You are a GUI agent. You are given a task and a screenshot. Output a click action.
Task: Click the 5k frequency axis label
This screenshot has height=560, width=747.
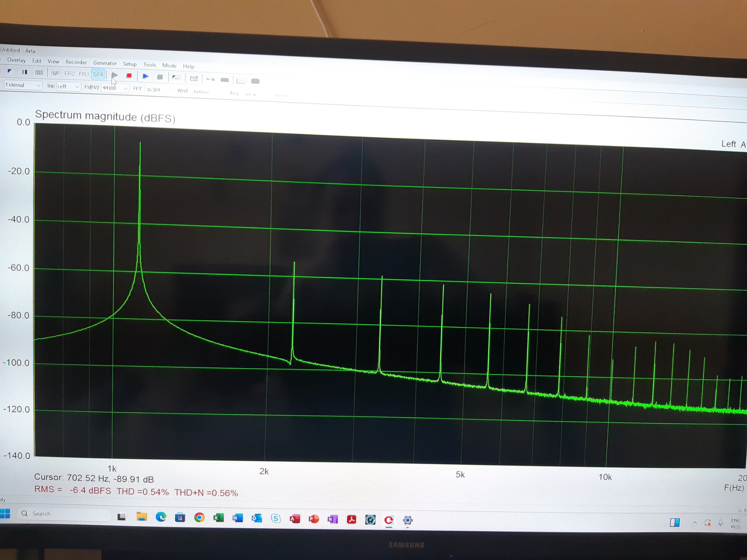(x=460, y=474)
